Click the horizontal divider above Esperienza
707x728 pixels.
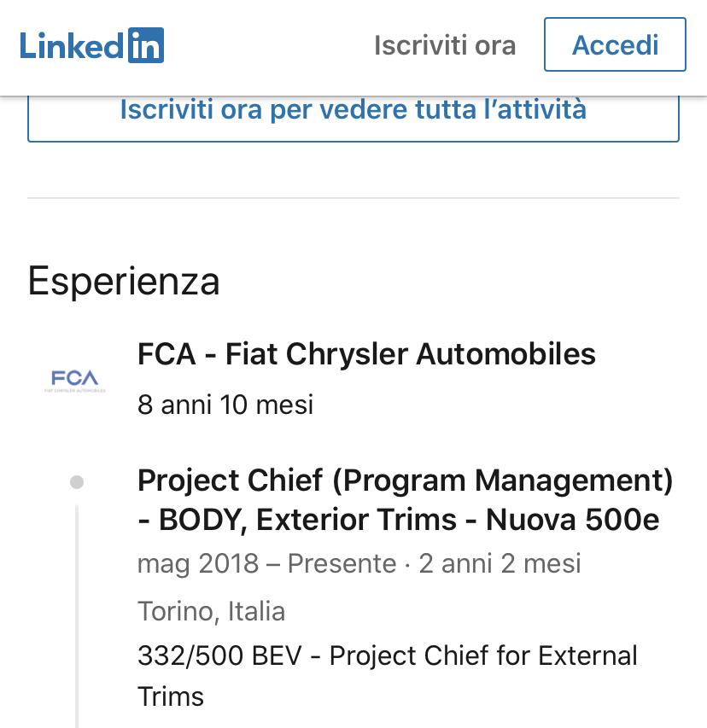pyautogui.click(x=353, y=198)
